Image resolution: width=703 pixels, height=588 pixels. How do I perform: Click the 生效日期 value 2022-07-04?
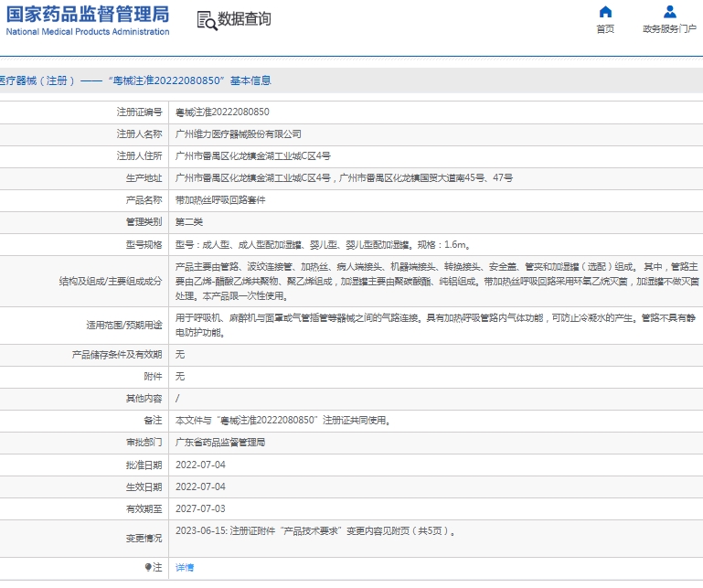[200, 487]
